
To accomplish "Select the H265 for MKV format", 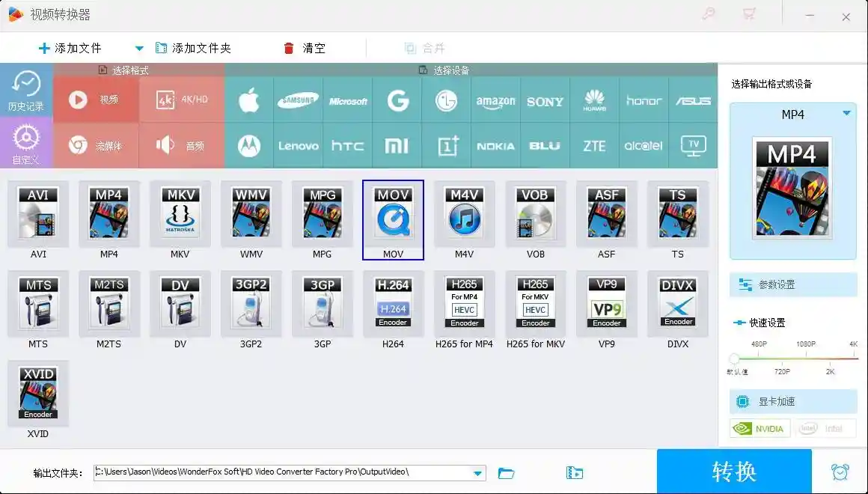I will [x=535, y=303].
